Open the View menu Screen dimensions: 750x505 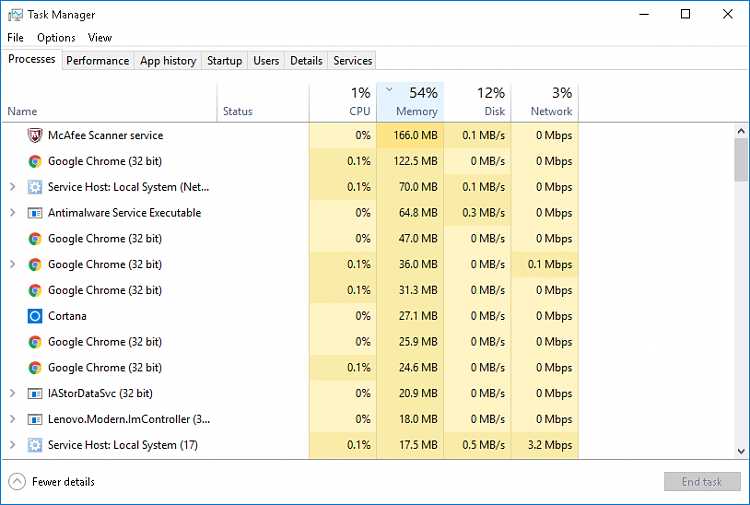click(99, 37)
